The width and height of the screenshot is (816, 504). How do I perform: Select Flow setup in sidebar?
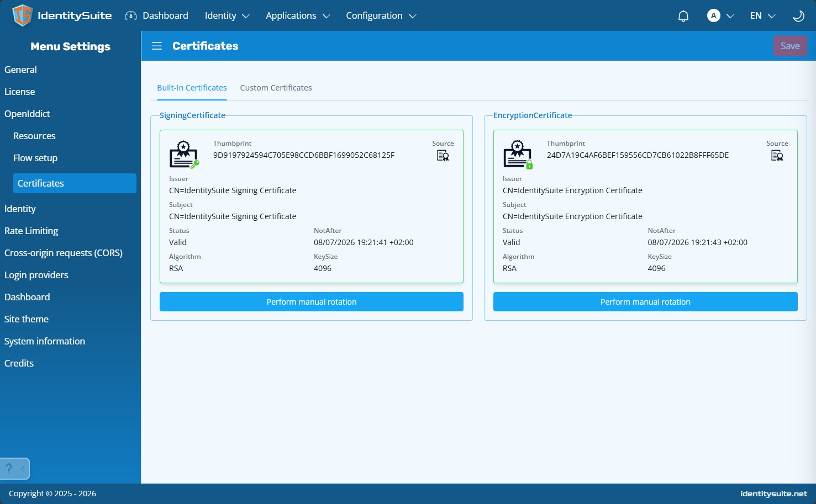(x=35, y=158)
